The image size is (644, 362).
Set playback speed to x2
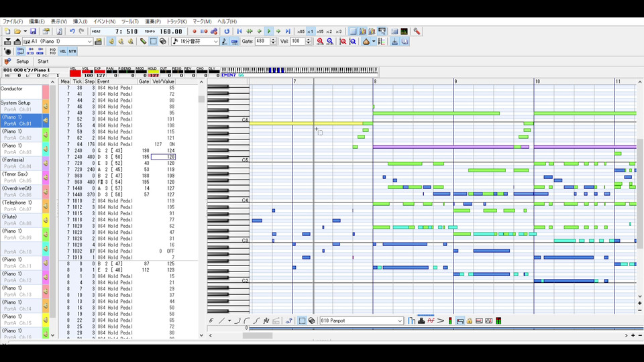329,32
